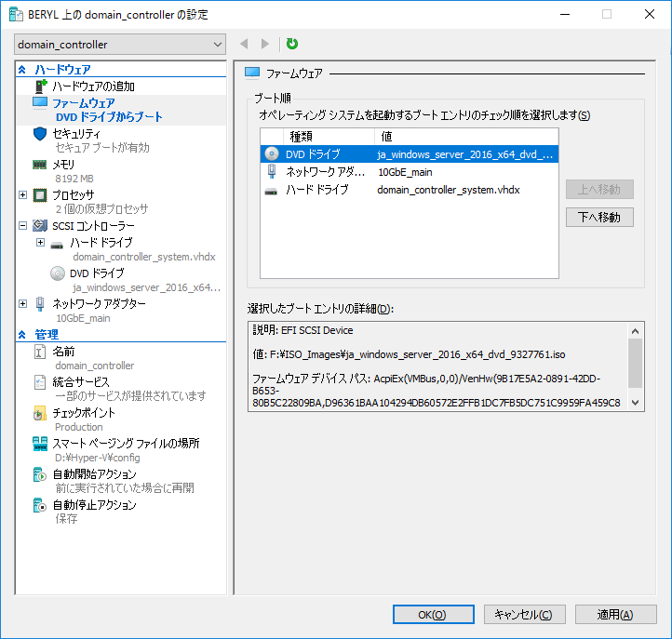Screen dimensions: 672x639
Task: Click the DVD ドライブ disc icon in tree
Action: tap(58, 273)
